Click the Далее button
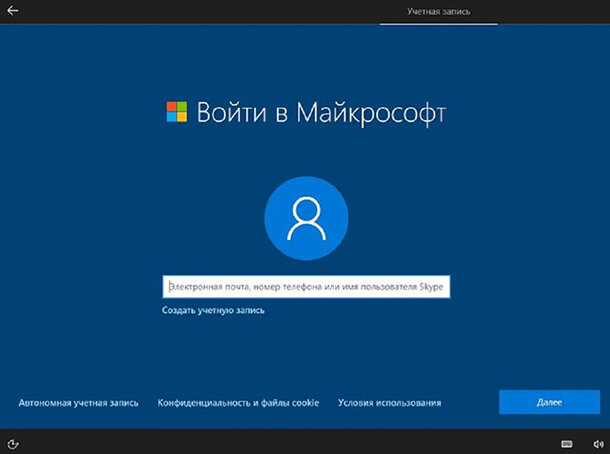Screen dimensions: 610x454 coord(549,402)
